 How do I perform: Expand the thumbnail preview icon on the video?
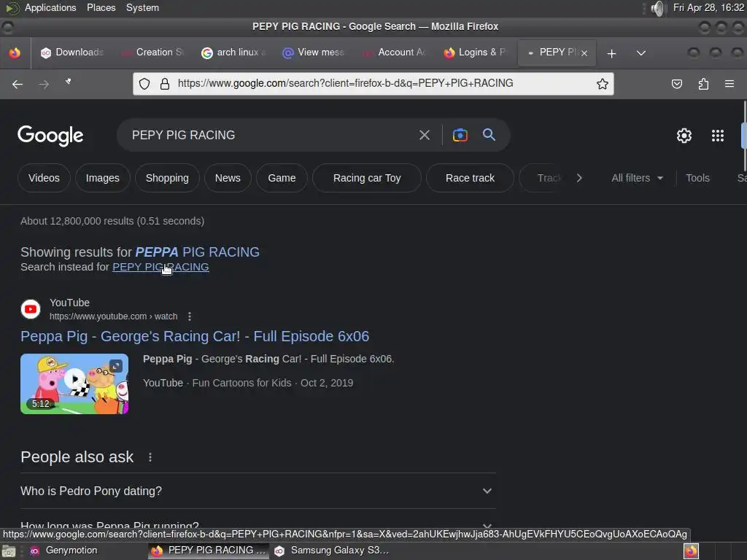[x=116, y=366]
